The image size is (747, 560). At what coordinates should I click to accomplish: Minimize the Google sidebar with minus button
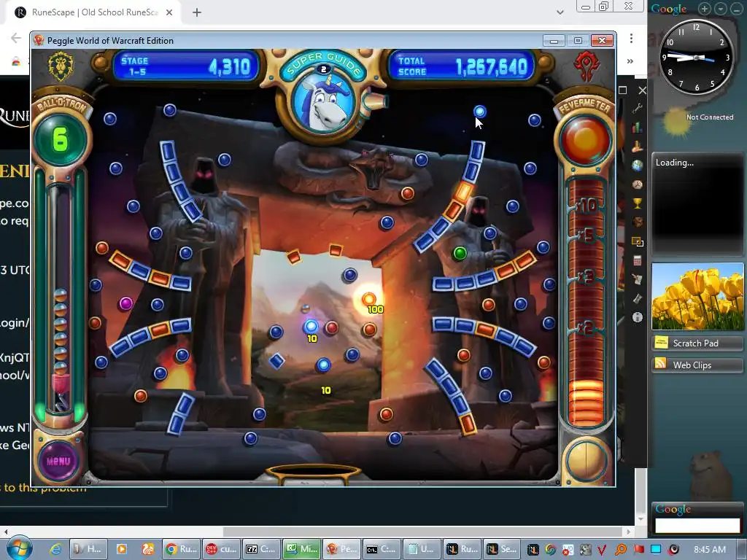(736, 9)
